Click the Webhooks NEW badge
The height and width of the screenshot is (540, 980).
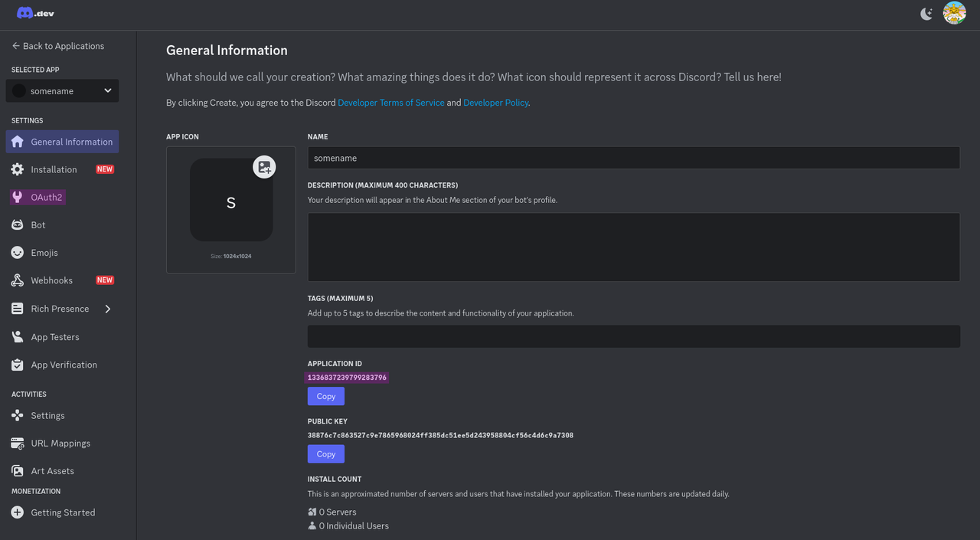coord(105,280)
